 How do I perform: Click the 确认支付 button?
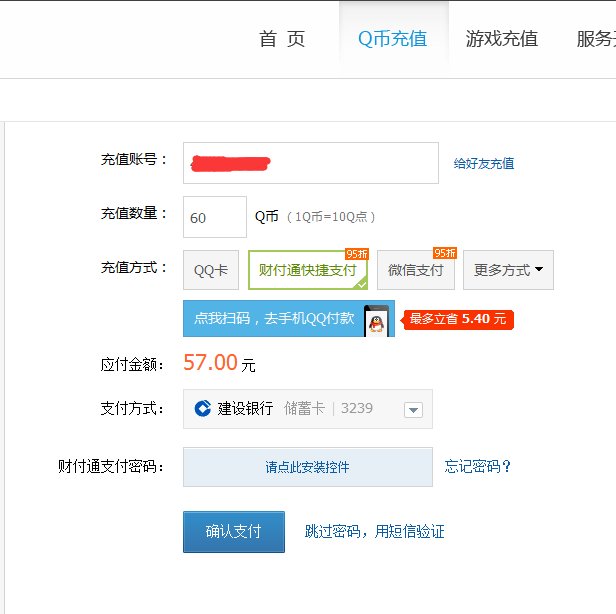coord(234,532)
